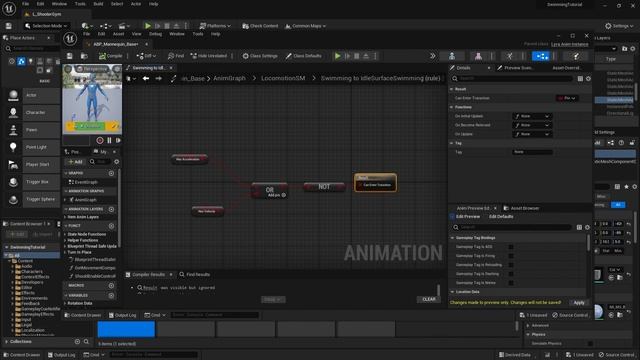Click My Blueprint panel settings gear
Viewport: 640px width, 360px height.
(x=117, y=162)
